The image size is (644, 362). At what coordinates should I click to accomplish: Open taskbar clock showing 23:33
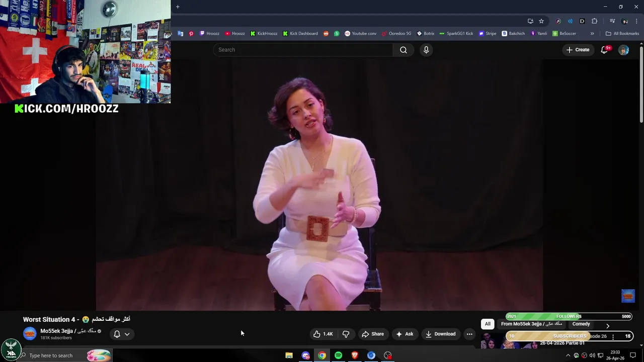615,355
